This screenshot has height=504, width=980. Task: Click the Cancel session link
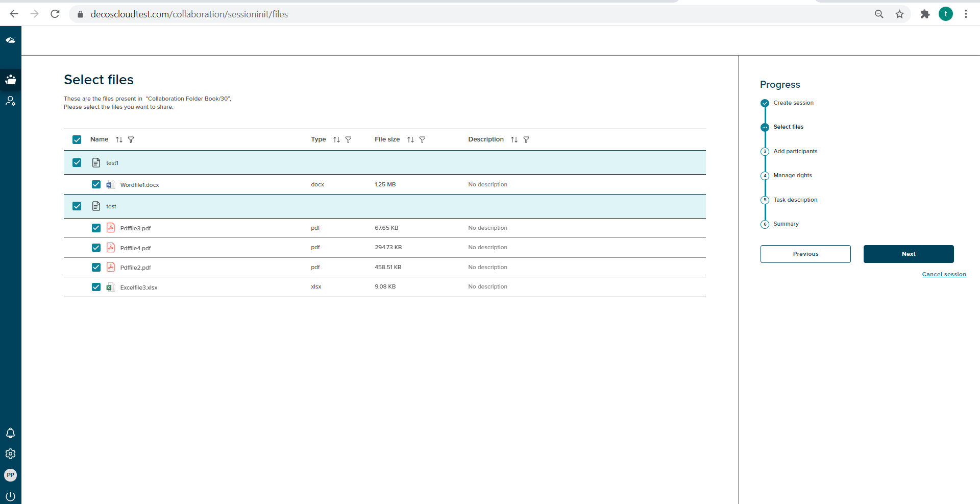944,274
